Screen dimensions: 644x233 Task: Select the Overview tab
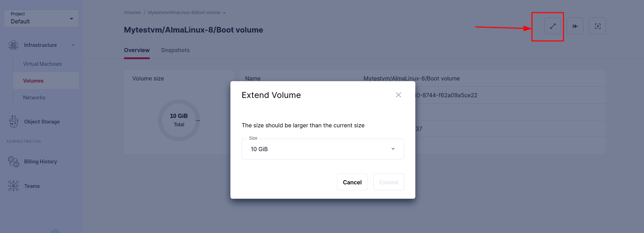pos(137,50)
